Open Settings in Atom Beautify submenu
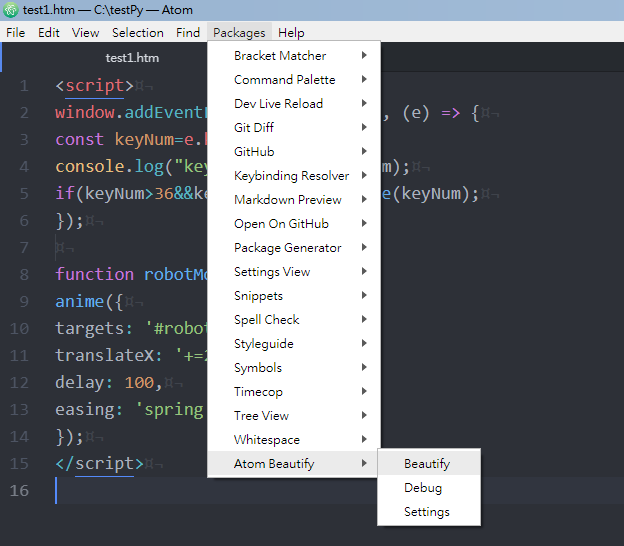624x546 pixels. coord(429,512)
